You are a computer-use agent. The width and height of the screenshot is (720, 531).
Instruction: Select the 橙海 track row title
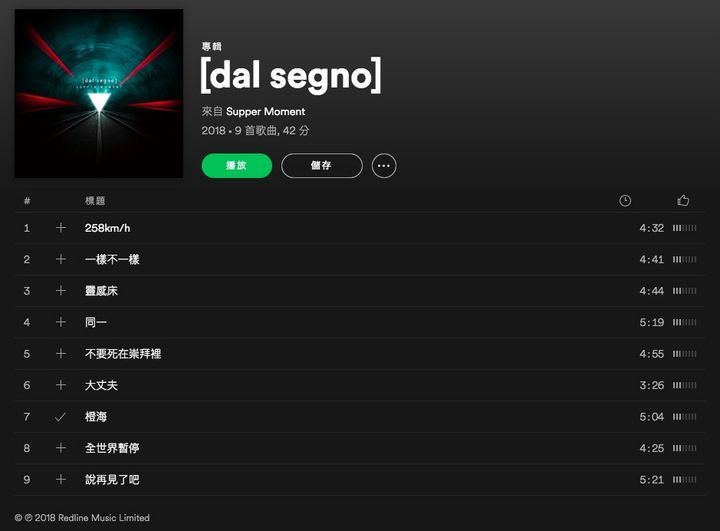click(x=96, y=417)
